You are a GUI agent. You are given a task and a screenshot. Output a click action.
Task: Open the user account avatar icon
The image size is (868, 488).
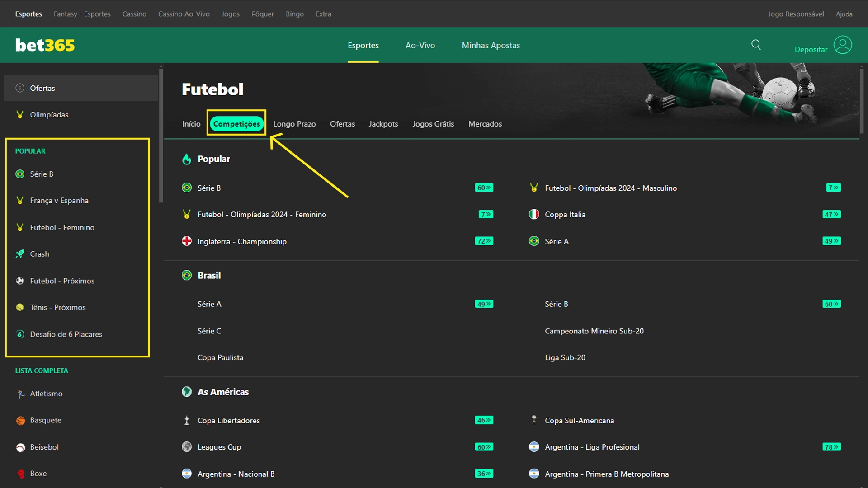click(843, 45)
